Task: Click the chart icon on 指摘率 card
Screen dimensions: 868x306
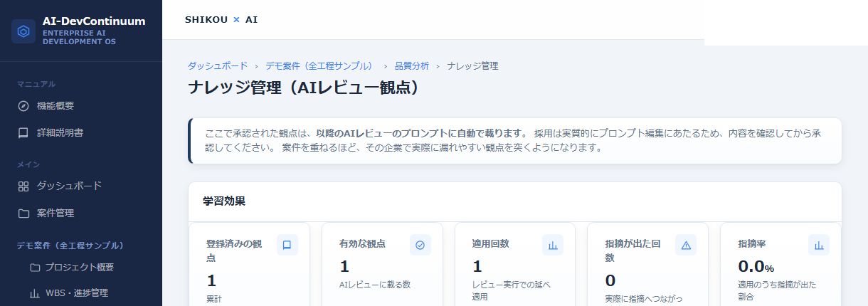Action: 819,245
